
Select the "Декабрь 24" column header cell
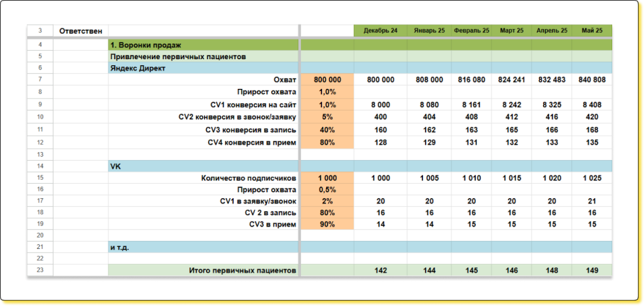point(380,31)
